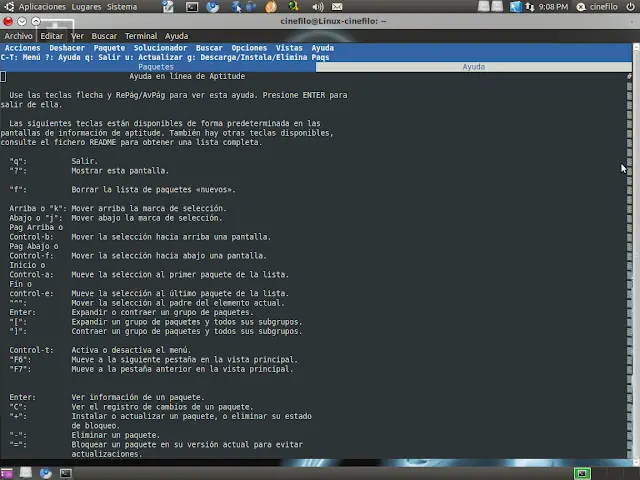Screen dimensions: 640x480
Task: Show desktop using bottom-left panel icon
Action: [7, 473]
